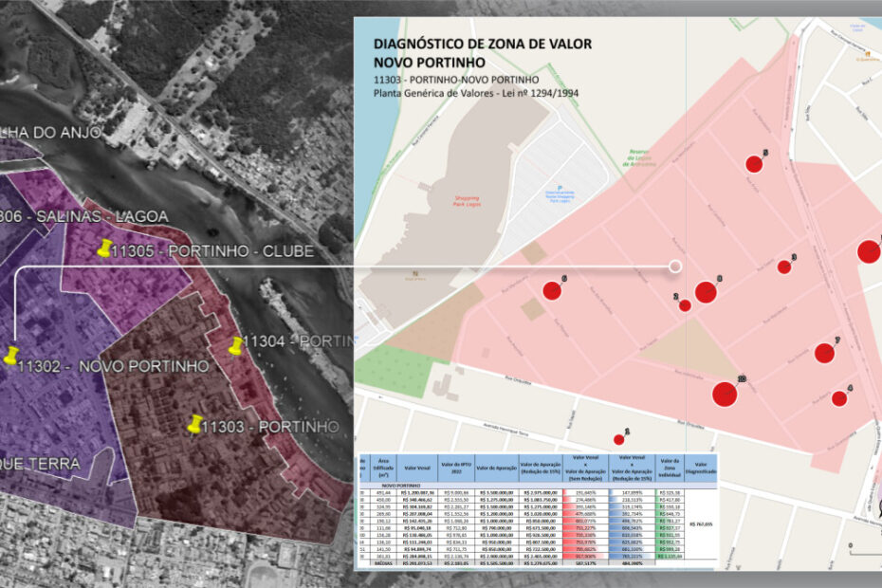Click the 'Valor Diagnosticado' column header
This screenshot has height=588, width=882.
click(701, 468)
